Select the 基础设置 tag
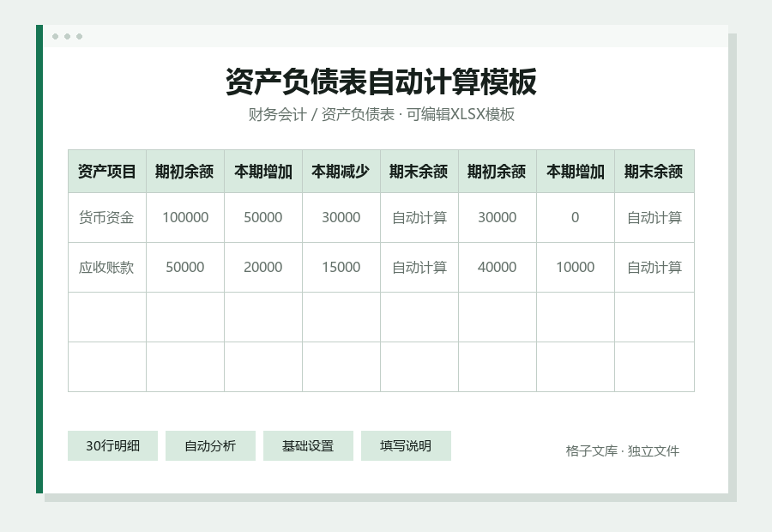 pyautogui.click(x=308, y=446)
